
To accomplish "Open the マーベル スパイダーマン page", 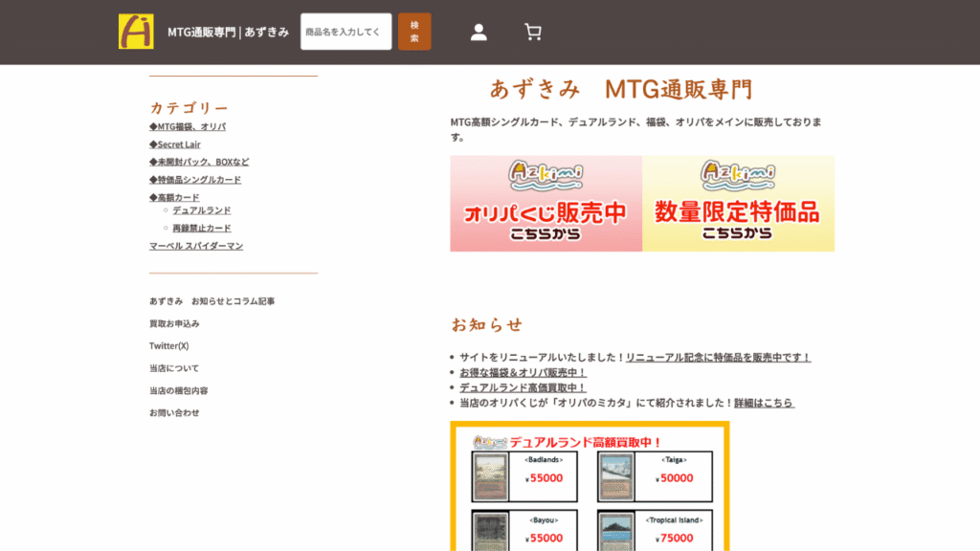I will coord(194,245).
